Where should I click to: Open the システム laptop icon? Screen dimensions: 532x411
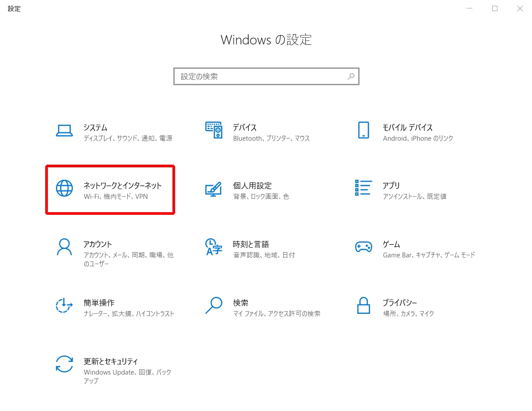pos(64,130)
